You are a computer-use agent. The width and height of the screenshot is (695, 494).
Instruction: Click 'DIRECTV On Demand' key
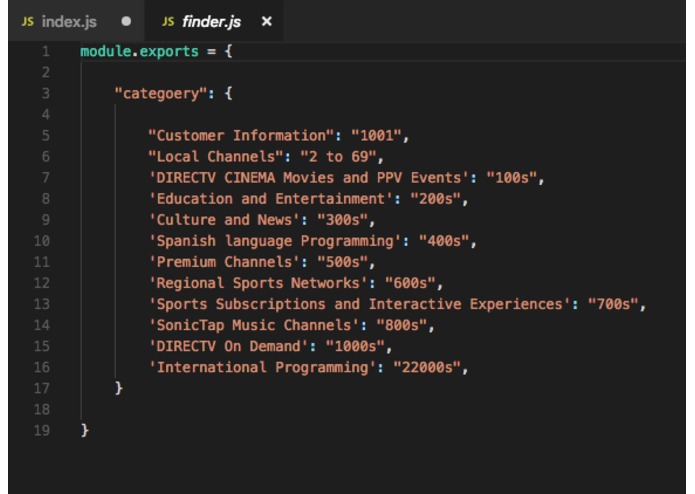pyautogui.click(x=229, y=346)
